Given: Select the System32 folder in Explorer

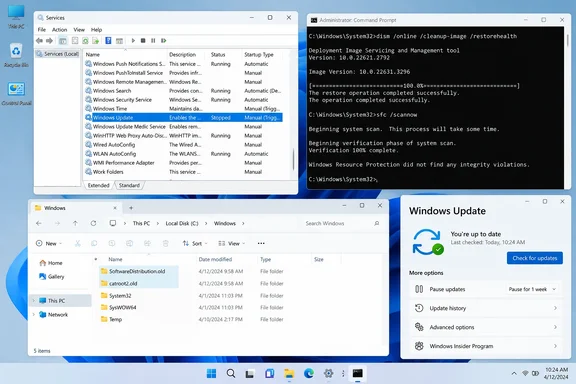Looking at the screenshot, I should tap(120, 296).
